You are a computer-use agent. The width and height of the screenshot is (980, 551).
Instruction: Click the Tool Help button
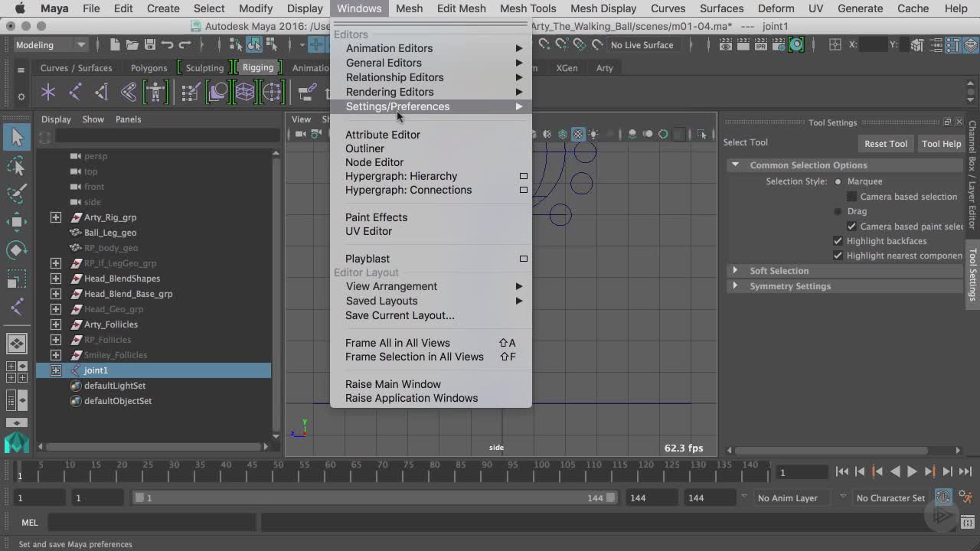point(941,144)
